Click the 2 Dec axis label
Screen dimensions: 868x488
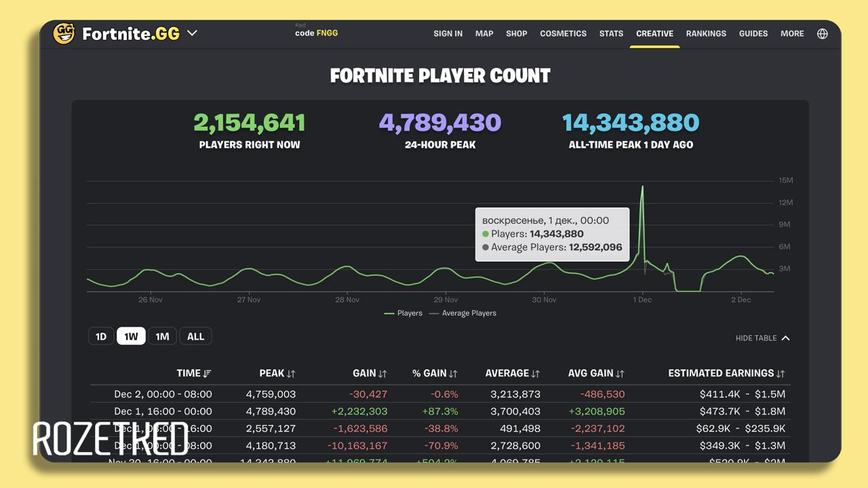coord(741,300)
